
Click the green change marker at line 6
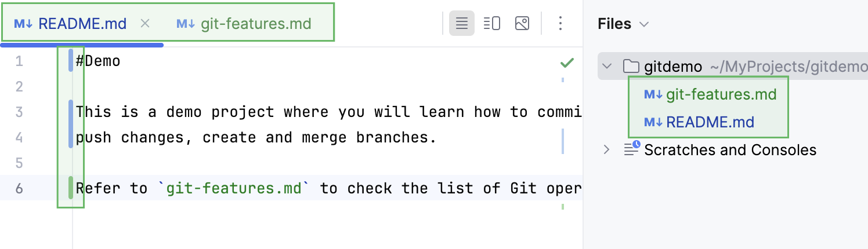click(71, 188)
